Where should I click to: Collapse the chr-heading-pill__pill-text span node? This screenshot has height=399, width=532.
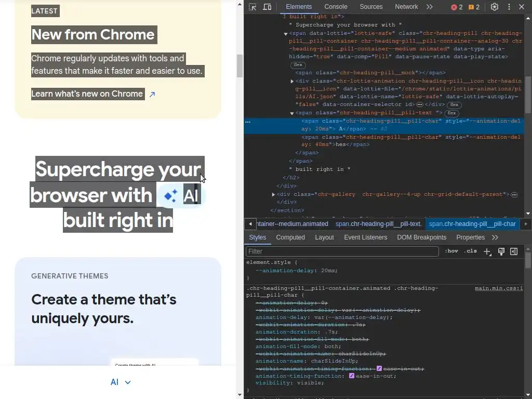[292, 113]
